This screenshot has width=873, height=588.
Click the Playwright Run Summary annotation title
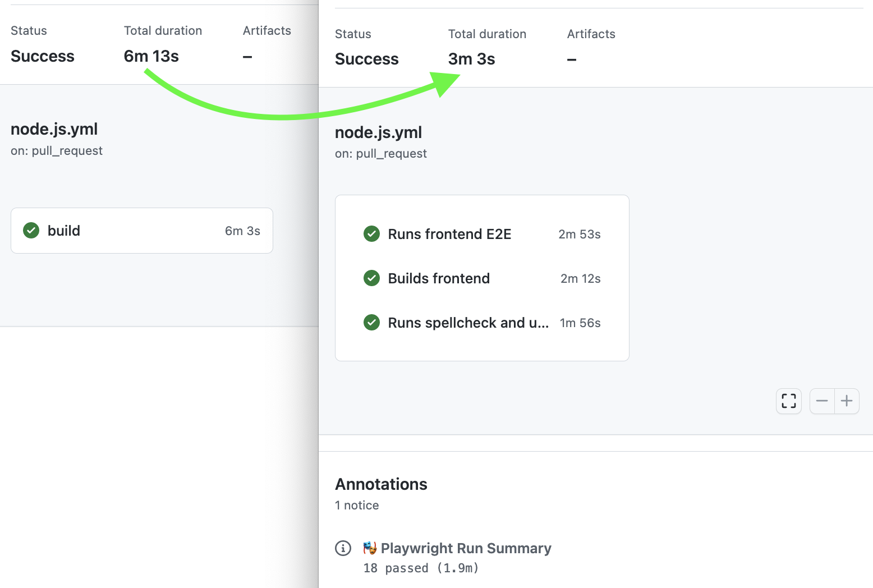coord(466,548)
